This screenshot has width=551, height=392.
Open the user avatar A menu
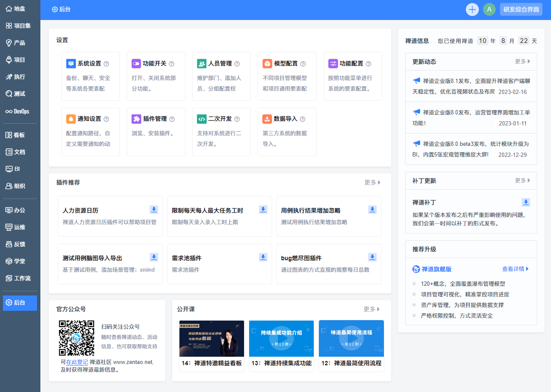[x=489, y=9]
